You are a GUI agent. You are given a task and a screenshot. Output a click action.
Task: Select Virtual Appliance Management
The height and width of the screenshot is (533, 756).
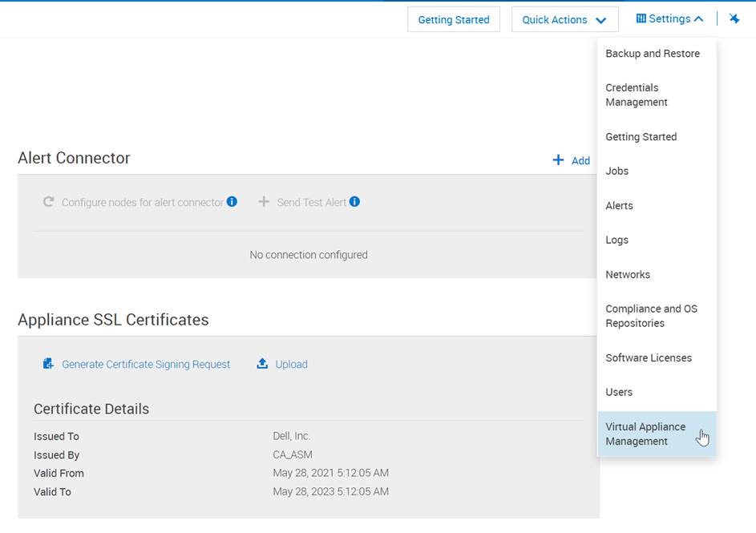(x=645, y=434)
